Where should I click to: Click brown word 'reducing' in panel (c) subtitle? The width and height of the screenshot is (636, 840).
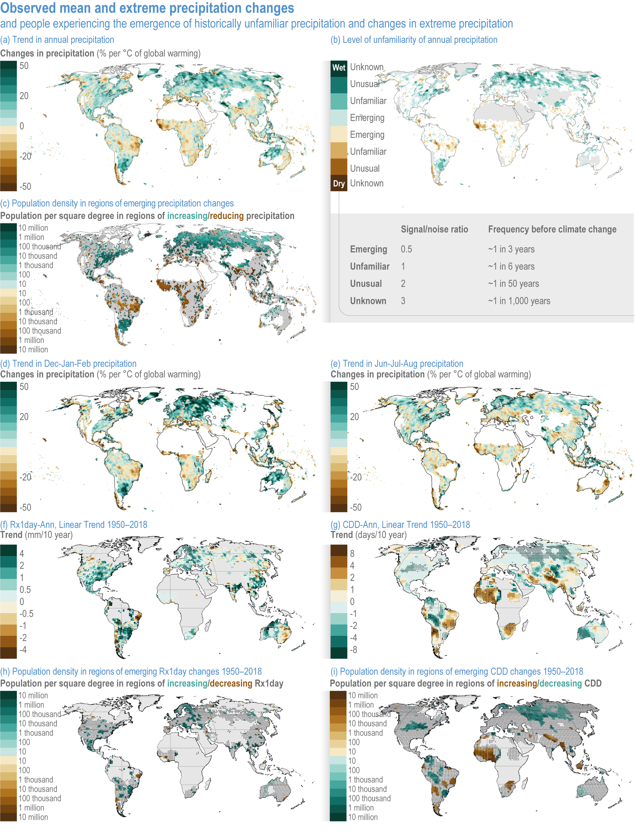pos(227,216)
